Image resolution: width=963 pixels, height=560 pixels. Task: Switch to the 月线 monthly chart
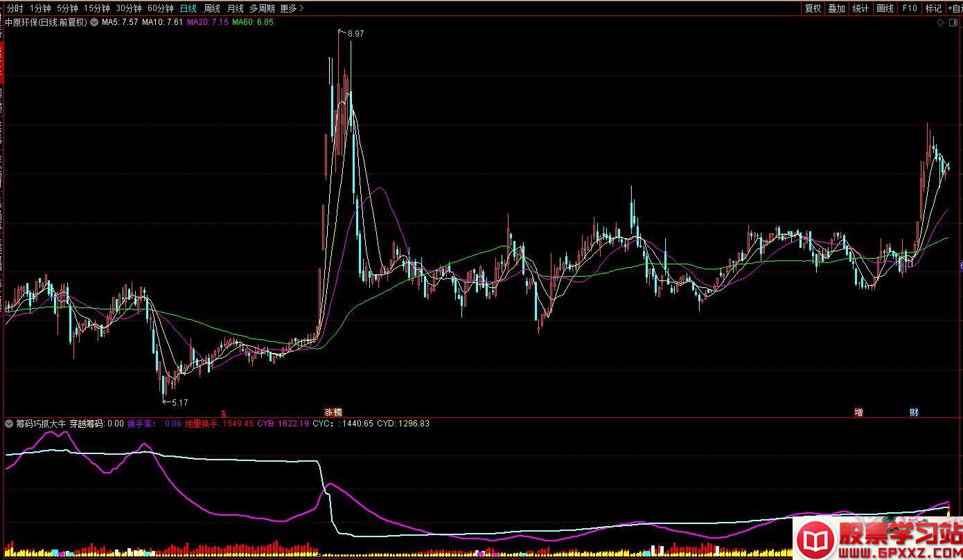[236, 8]
